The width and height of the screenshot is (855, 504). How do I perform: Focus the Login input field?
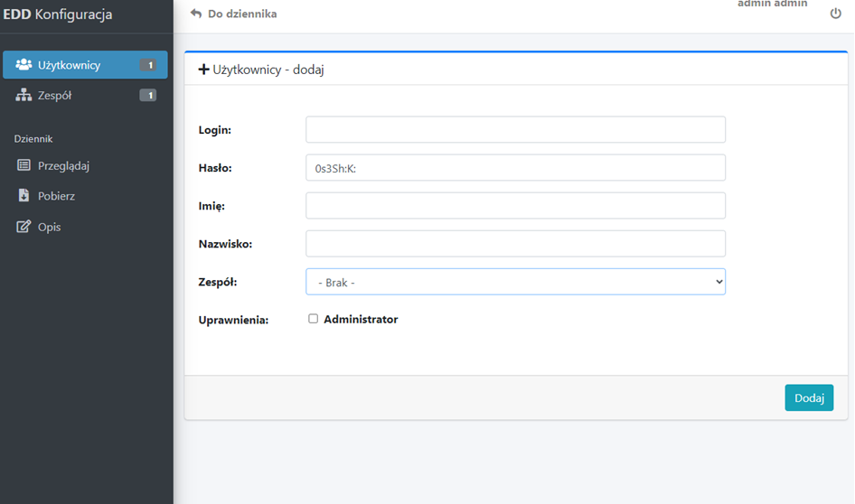[x=515, y=129]
